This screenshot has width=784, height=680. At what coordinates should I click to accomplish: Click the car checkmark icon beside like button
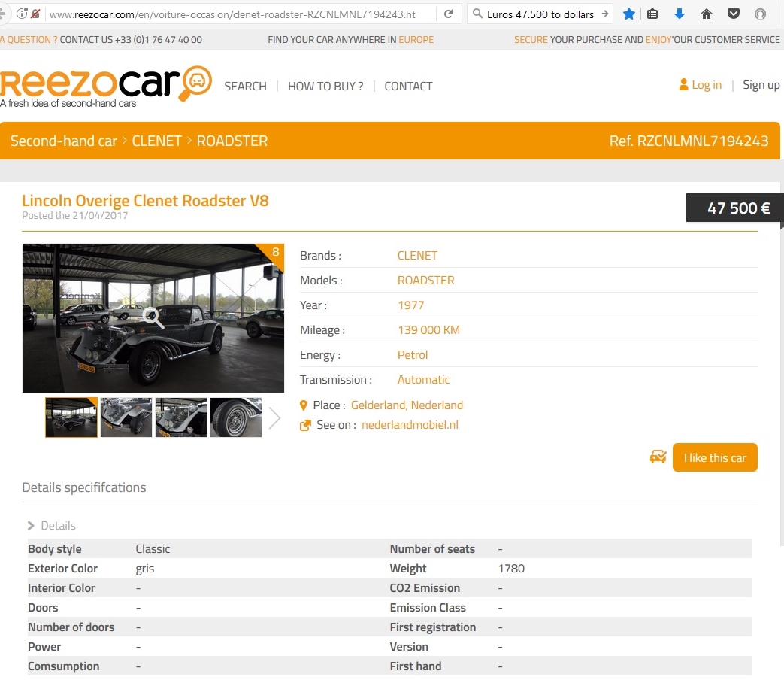tap(658, 457)
